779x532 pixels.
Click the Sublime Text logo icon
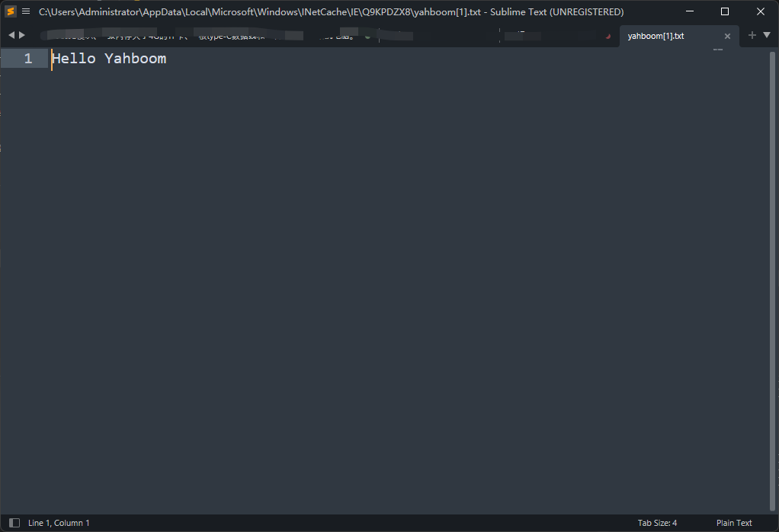click(x=11, y=11)
